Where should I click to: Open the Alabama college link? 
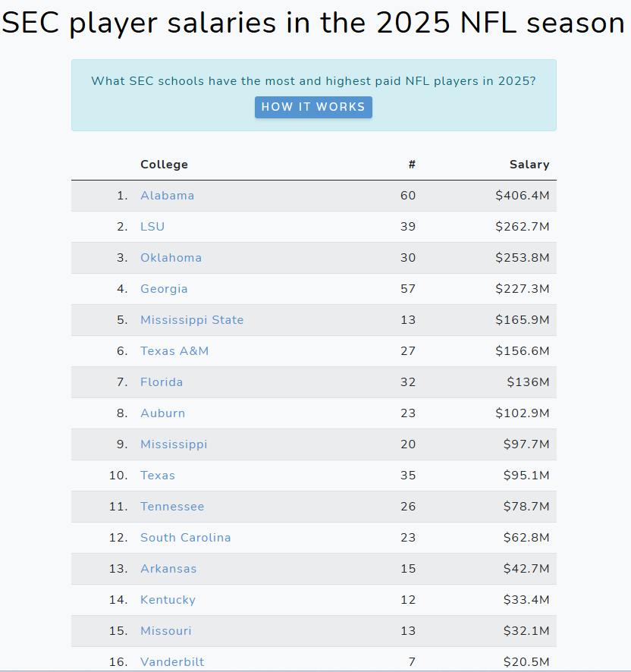click(x=167, y=196)
